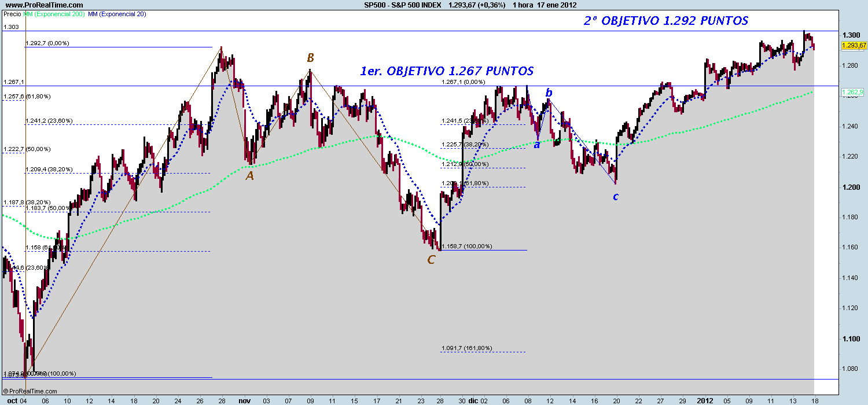Click the '17 ene 2012' date label
The image size is (868, 405).
(x=557, y=5)
